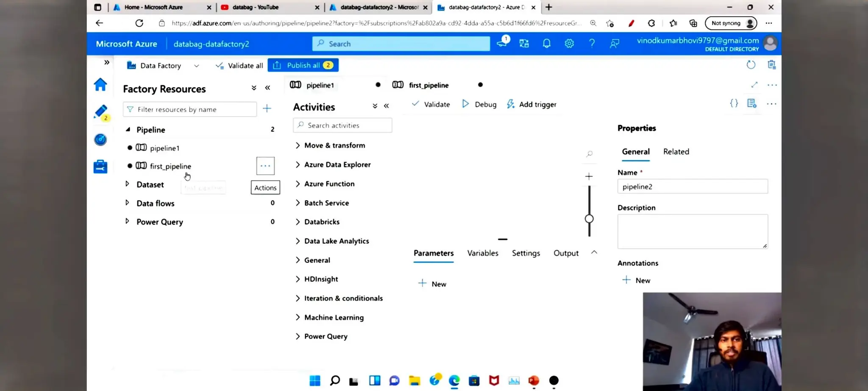This screenshot has height=391, width=868.
Task: Click the refresh icon in top toolbar
Action: [x=751, y=65]
